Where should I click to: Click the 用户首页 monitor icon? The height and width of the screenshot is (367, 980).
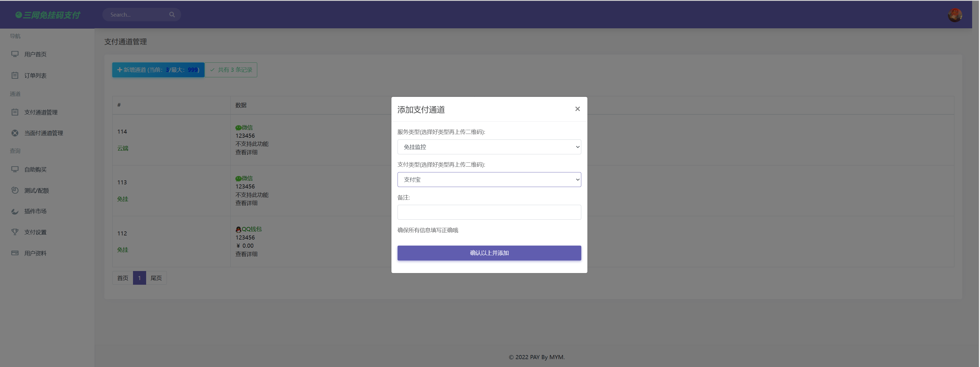click(15, 54)
